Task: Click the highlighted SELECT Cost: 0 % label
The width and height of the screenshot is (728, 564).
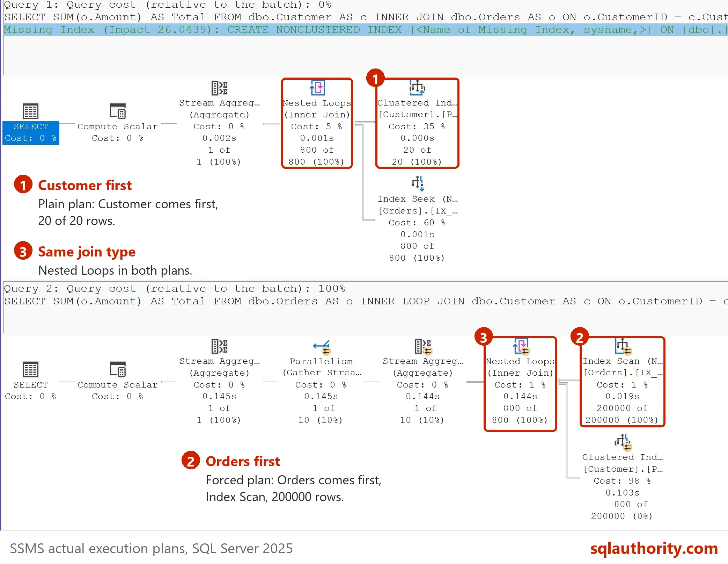Action: 31,132
